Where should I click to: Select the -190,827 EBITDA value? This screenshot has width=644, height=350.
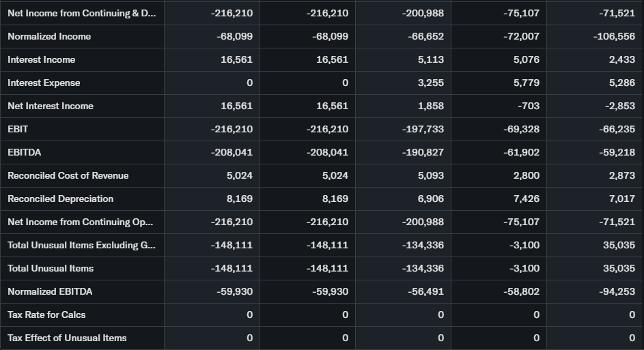pos(423,153)
